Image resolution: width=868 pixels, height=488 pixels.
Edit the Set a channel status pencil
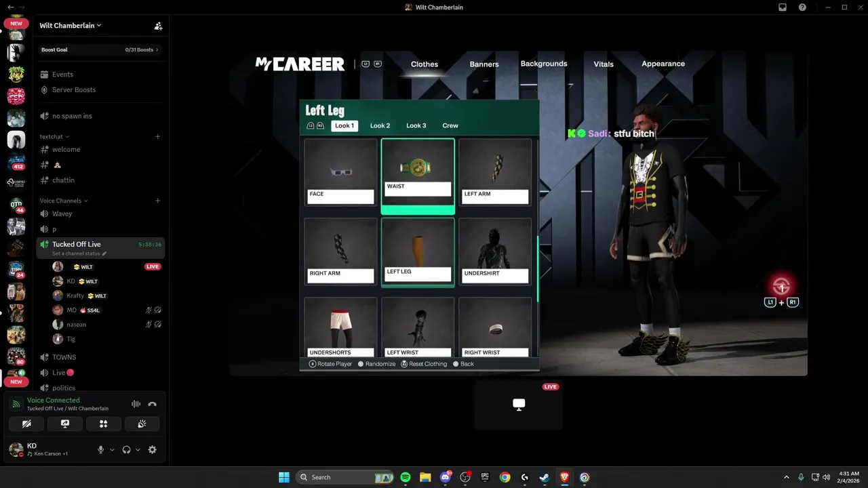(x=104, y=253)
